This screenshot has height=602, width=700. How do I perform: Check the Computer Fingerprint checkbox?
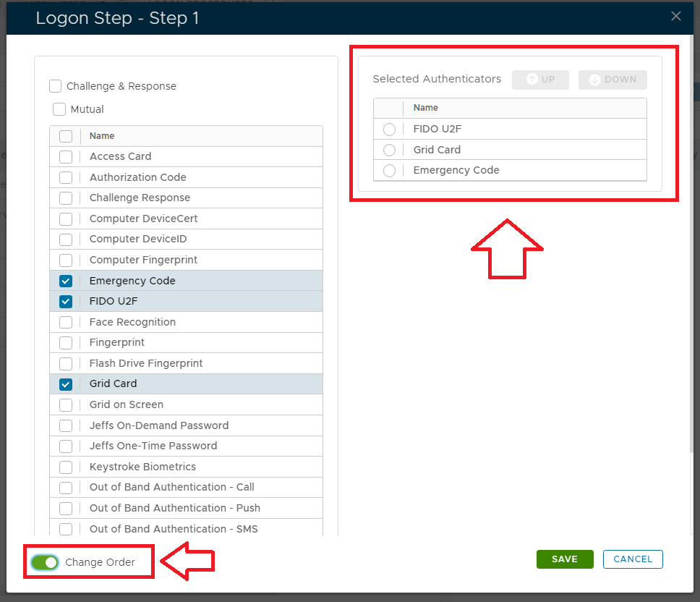click(66, 260)
